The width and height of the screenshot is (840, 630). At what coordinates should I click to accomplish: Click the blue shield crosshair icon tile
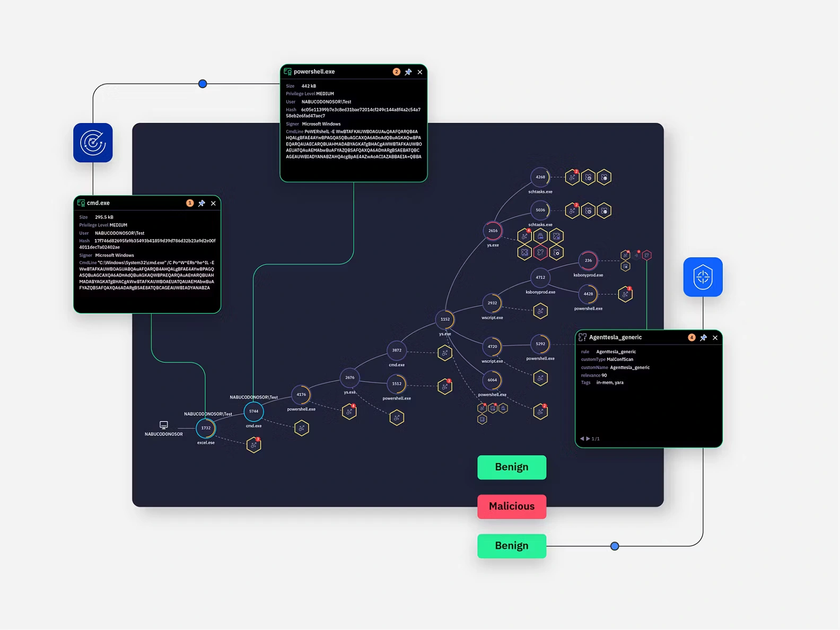[x=703, y=277]
